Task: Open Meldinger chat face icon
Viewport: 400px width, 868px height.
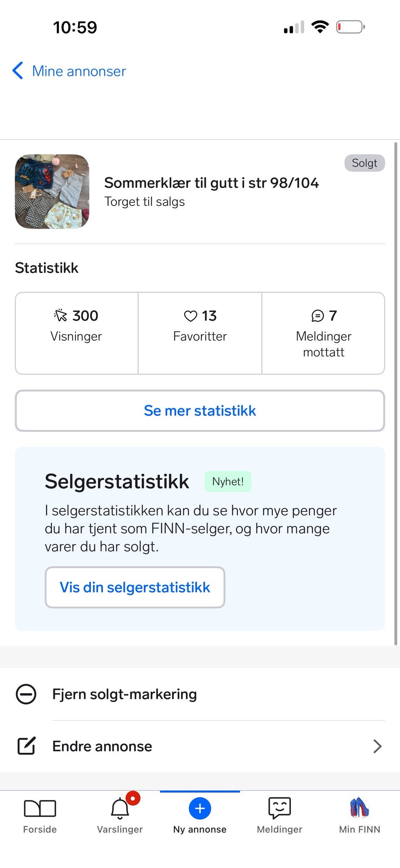Action: tap(280, 808)
